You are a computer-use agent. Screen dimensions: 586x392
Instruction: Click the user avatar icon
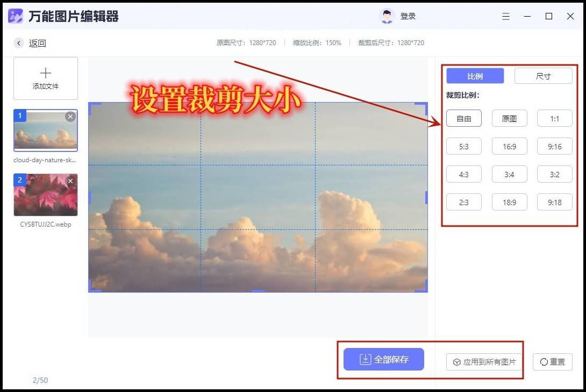pos(387,16)
